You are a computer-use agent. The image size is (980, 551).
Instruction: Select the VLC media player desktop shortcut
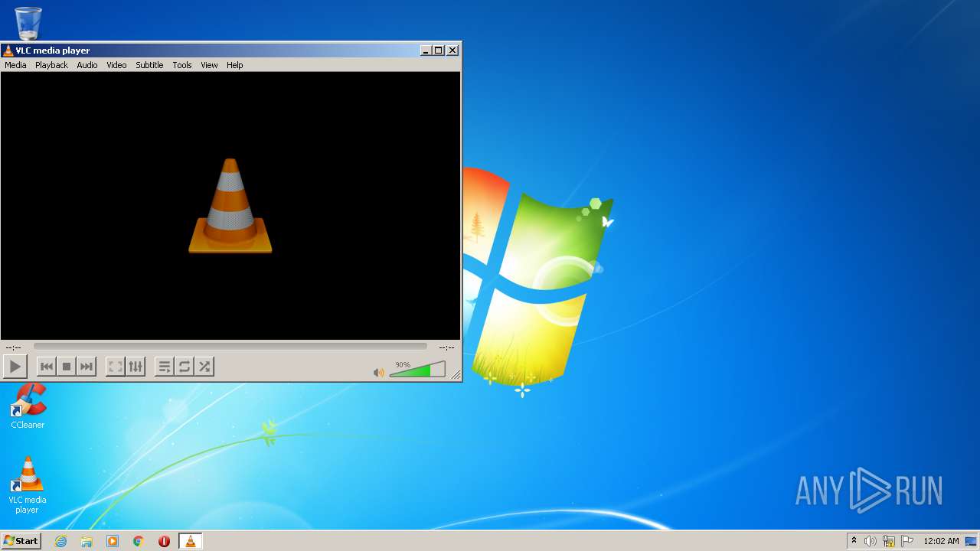tap(28, 485)
